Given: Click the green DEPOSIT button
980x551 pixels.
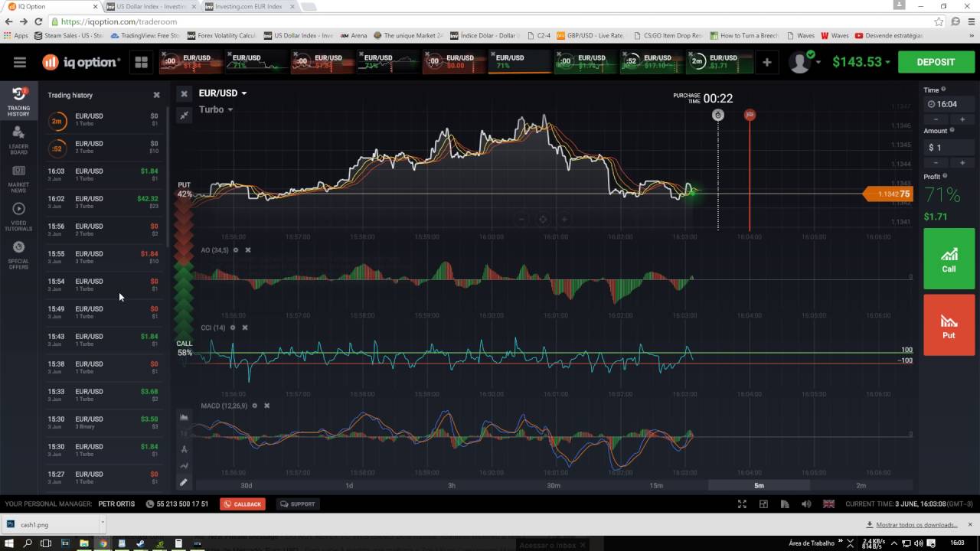Looking at the screenshot, I should tap(936, 62).
